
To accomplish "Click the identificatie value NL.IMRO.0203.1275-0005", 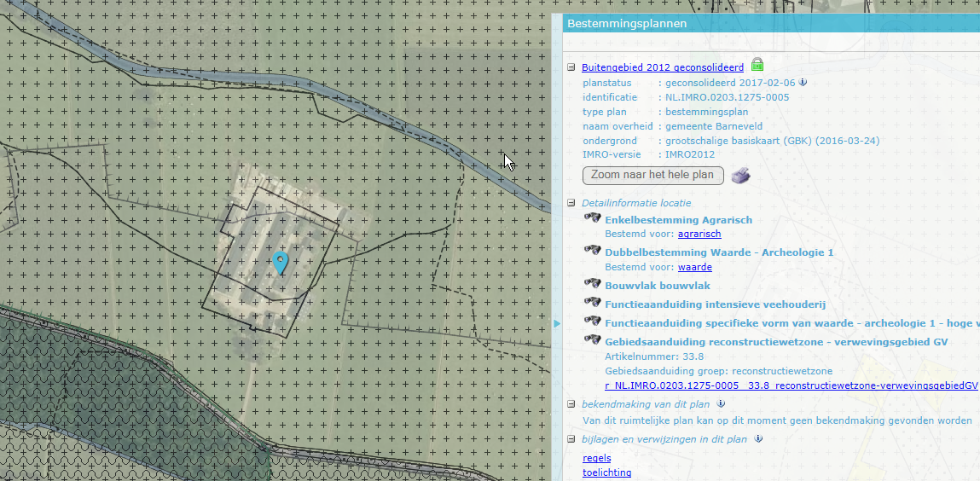I will [727, 97].
